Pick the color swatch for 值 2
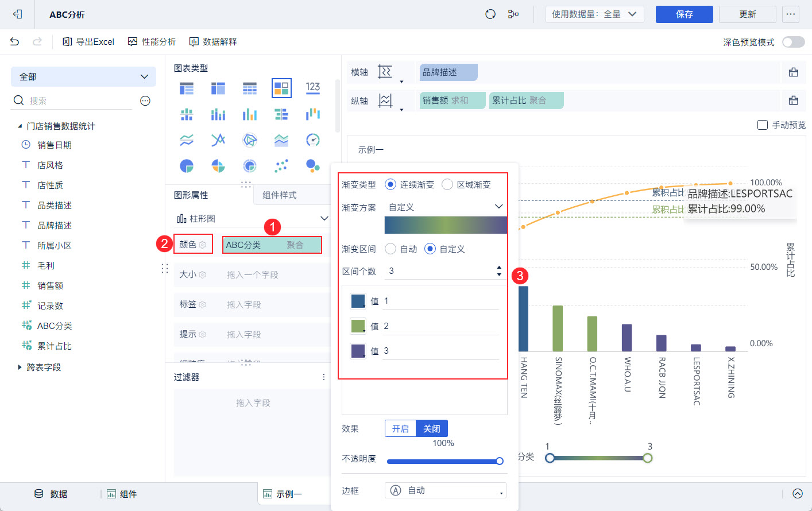 [358, 326]
